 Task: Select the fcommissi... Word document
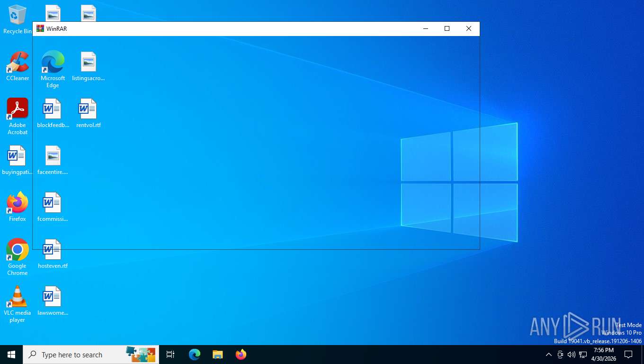coord(53,207)
